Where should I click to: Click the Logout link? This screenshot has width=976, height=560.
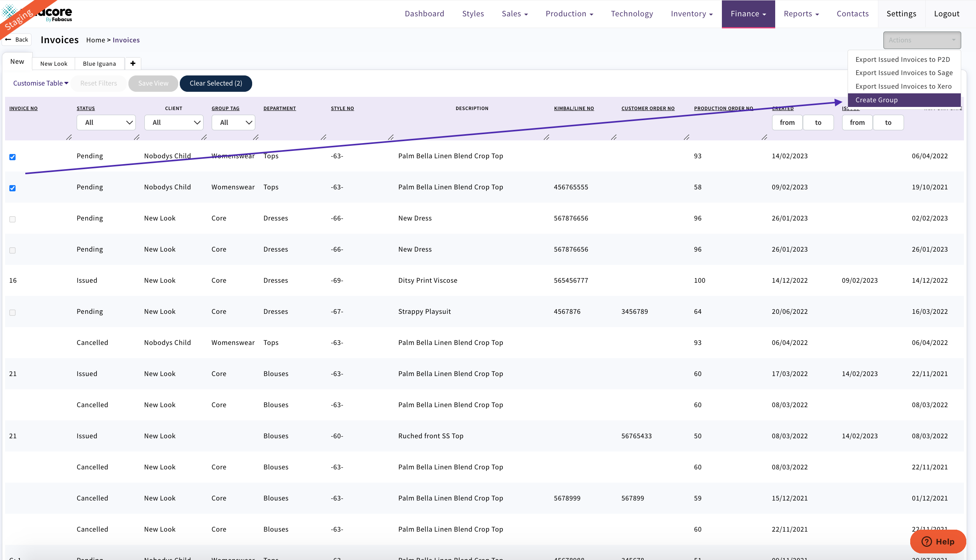point(946,14)
